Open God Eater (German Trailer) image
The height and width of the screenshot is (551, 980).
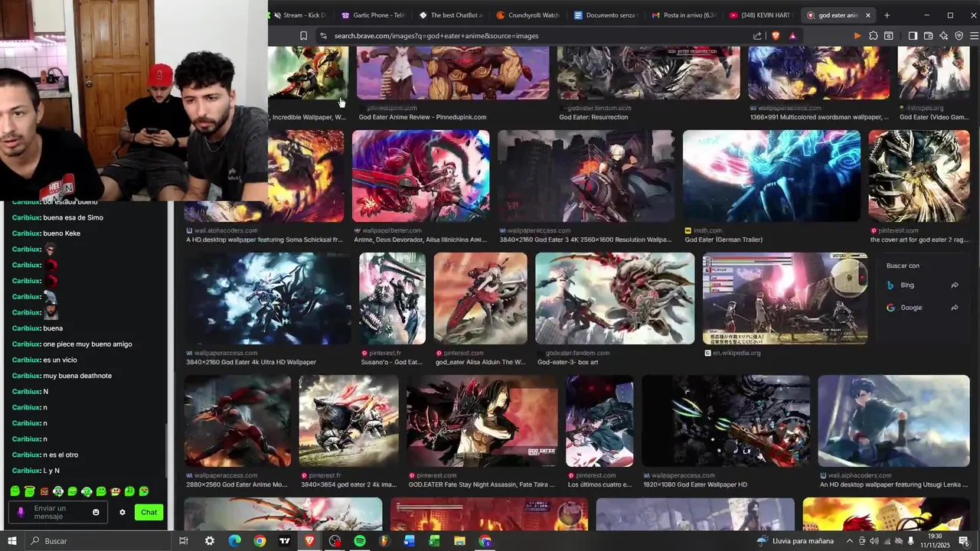click(771, 176)
